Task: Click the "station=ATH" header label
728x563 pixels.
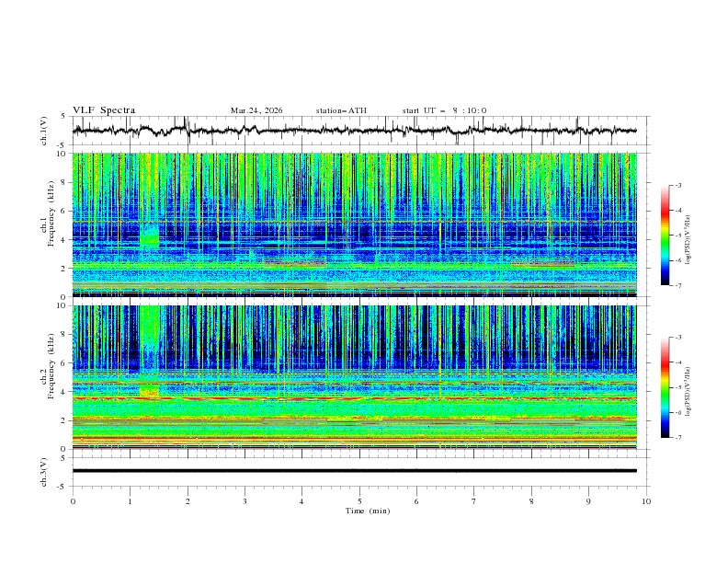Action: point(341,110)
